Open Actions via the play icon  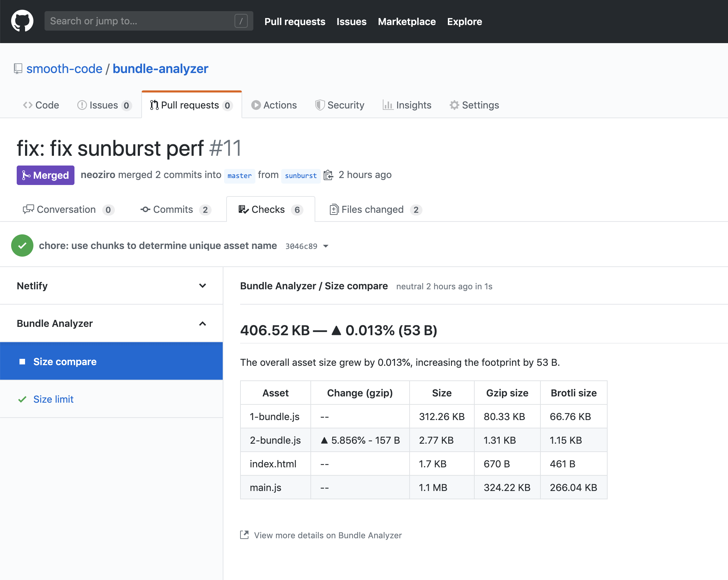coord(256,105)
